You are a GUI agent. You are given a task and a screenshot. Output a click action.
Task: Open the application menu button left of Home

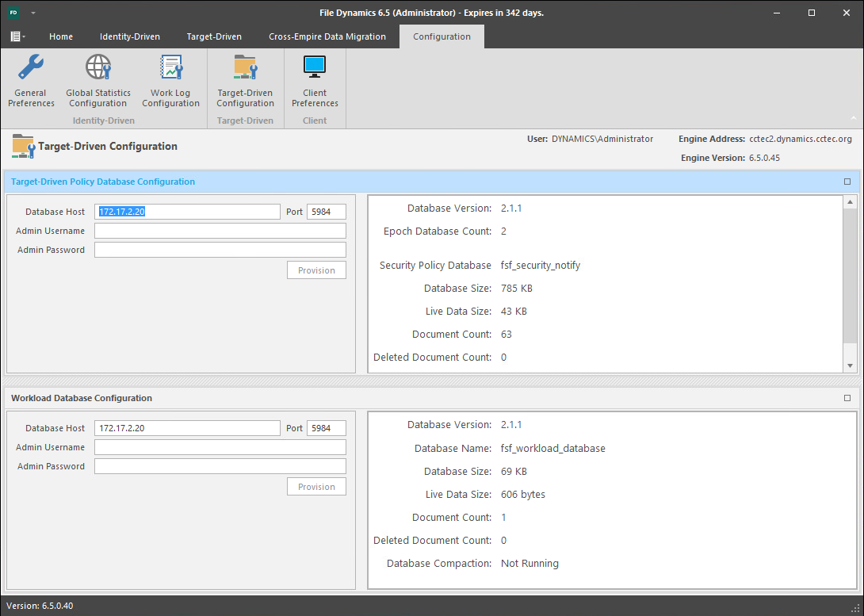click(17, 36)
